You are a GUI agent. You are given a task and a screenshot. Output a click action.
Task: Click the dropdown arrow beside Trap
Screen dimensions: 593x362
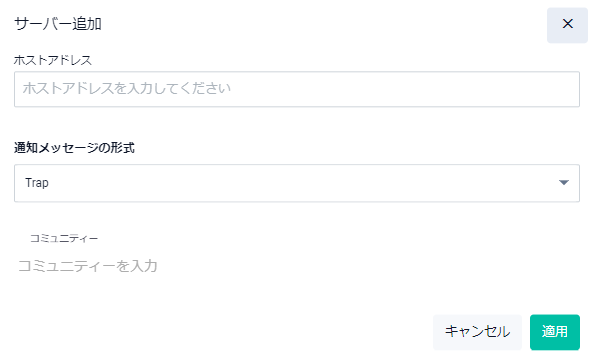(564, 183)
